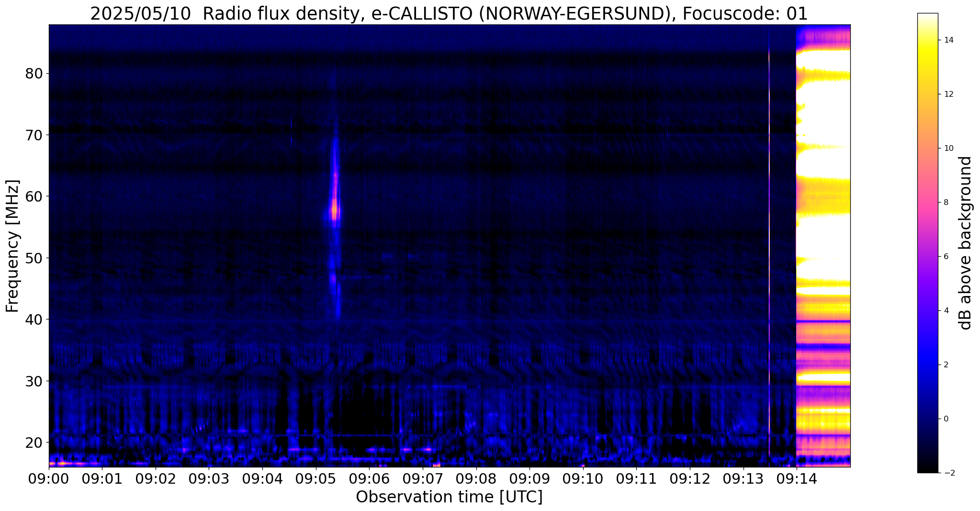This screenshot has height=511, width=980.
Task: Click the 09:08 time tick label
Action: tap(476, 478)
